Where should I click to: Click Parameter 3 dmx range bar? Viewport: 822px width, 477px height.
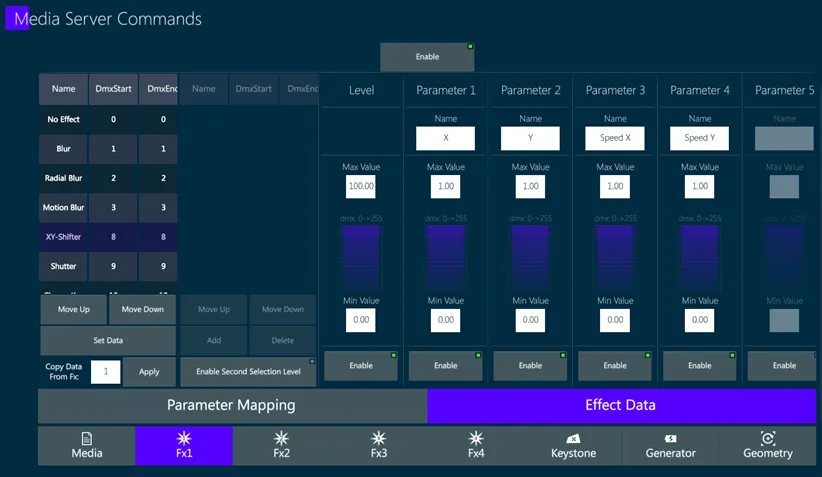[x=615, y=257]
